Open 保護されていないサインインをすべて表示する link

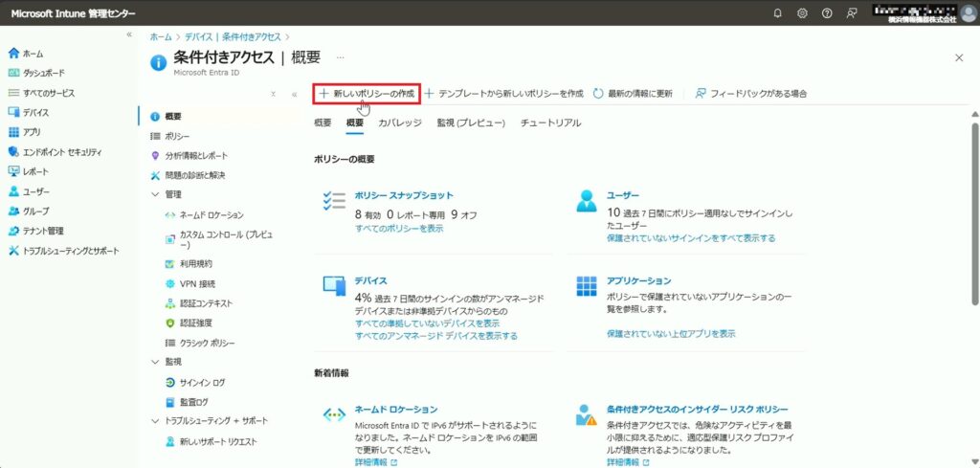pyautogui.click(x=691, y=238)
